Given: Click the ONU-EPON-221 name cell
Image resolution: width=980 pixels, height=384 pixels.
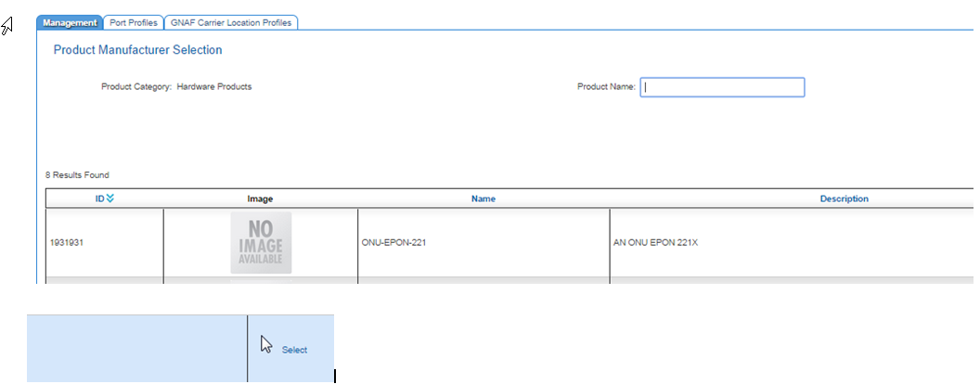Looking at the screenshot, I should point(393,243).
